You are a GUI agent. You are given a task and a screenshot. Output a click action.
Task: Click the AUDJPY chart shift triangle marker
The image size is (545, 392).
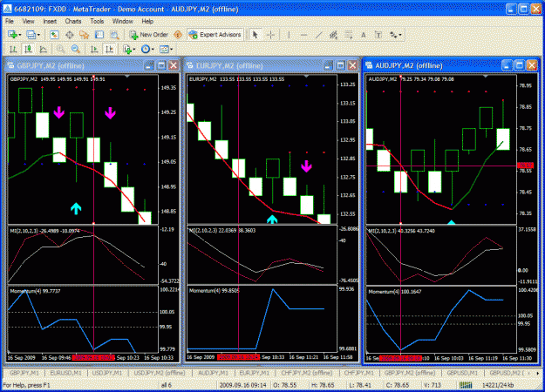coord(486,76)
